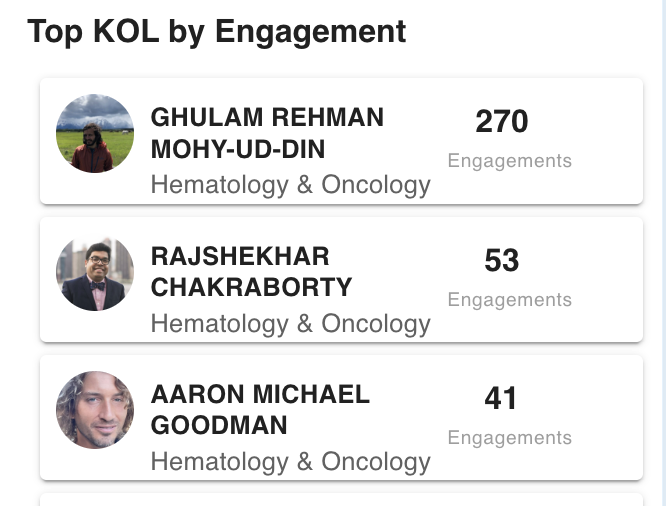Image resolution: width=666 pixels, height=506 pixels.
Task: Click the Engagements label below 41
Action: pyautogui.click(x=509, y=438)
